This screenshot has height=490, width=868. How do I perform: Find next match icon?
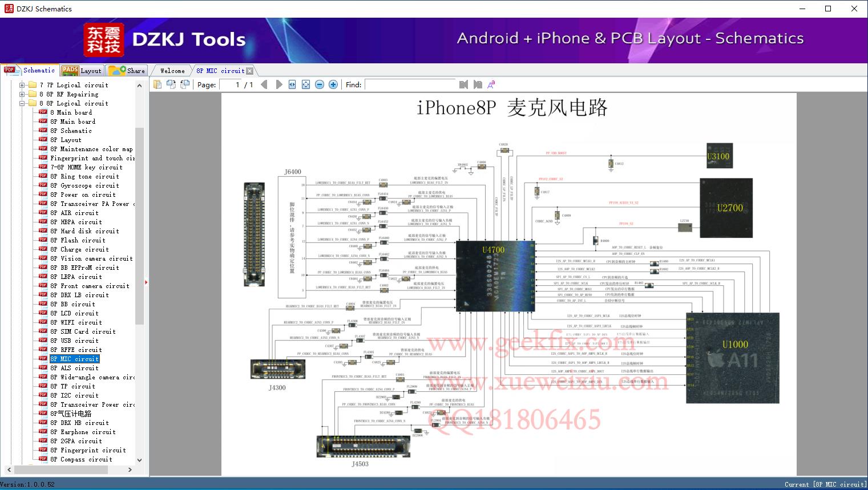[478, 84]
